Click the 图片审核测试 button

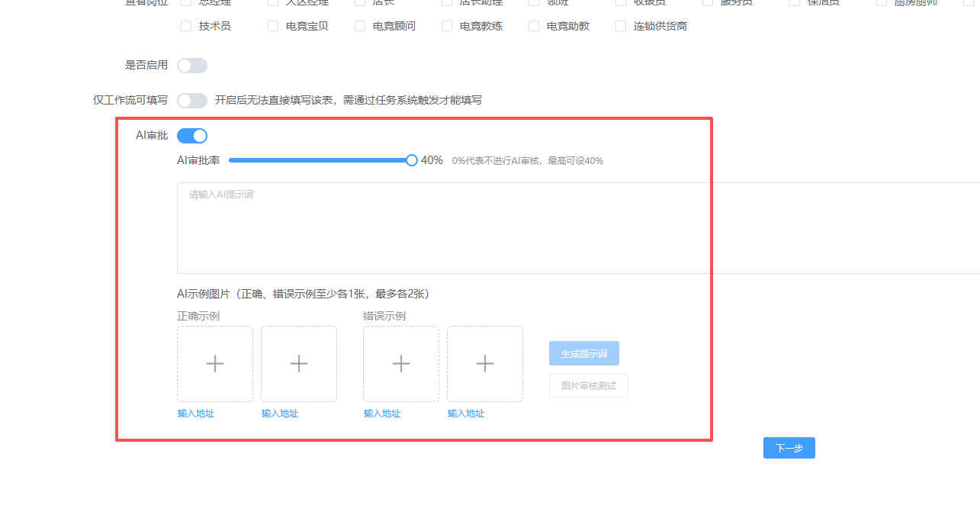click(589, 385)
